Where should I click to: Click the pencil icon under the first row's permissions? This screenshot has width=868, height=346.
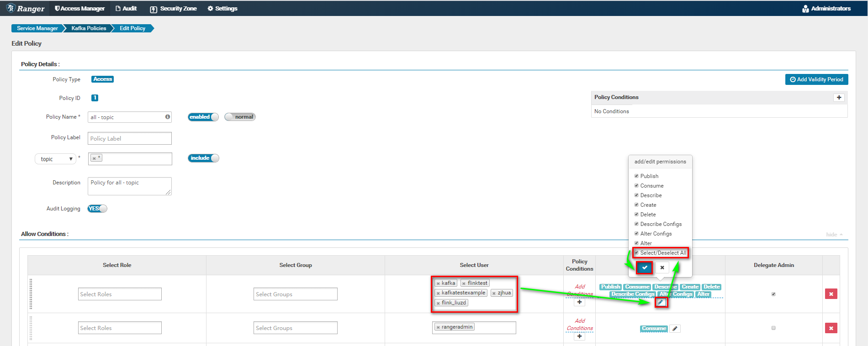661,302
